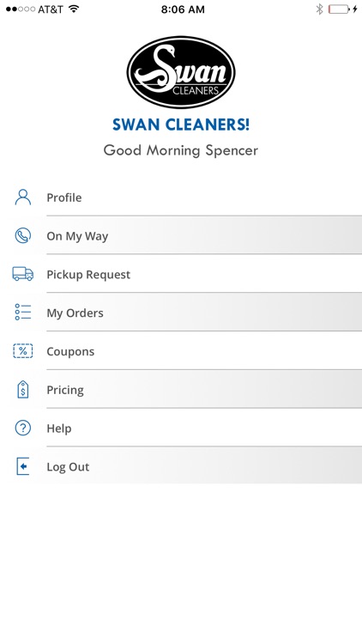
Task: Show the Pricing page
Action: 181,390
